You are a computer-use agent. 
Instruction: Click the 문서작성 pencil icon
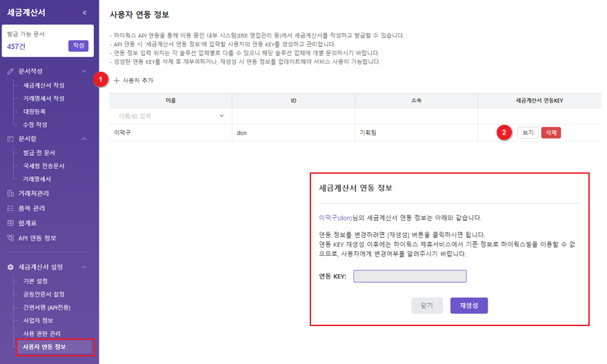10,71
